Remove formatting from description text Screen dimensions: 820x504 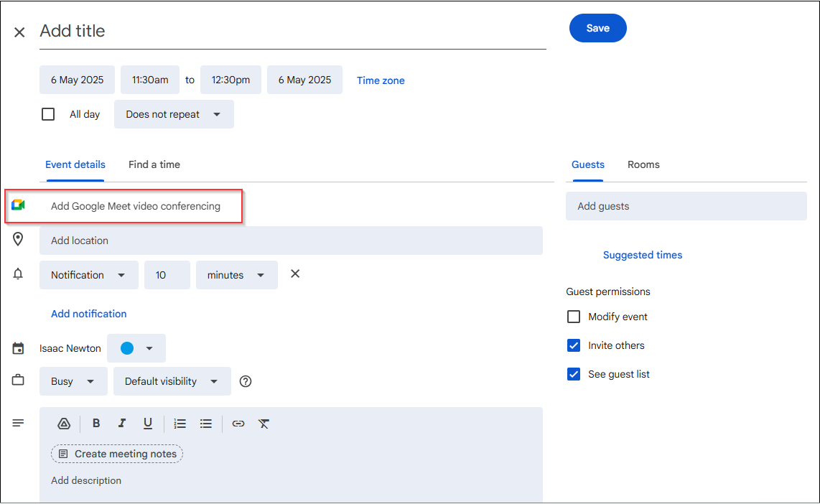[264, 424]
